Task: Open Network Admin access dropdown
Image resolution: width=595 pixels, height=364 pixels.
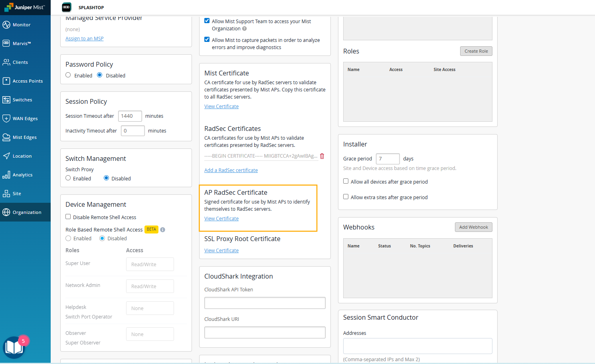Action: 150,286
